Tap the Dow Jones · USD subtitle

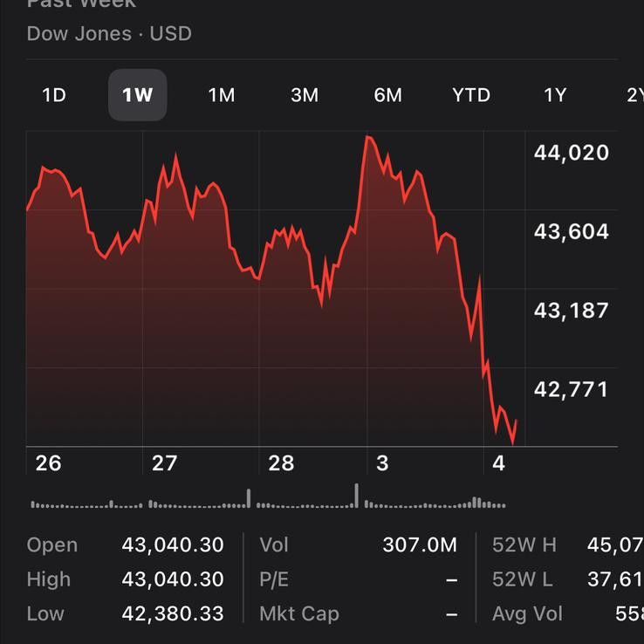point(109,34)
